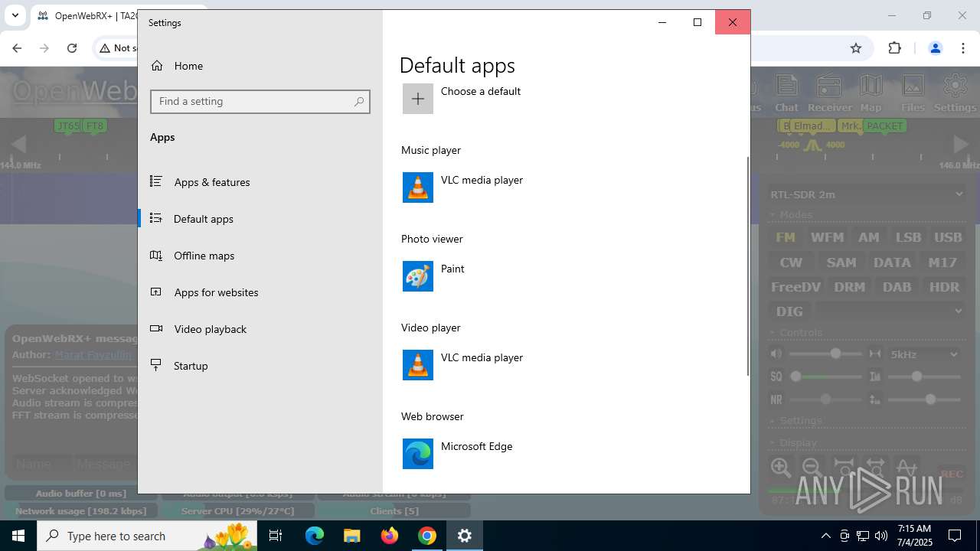Open Home in Settings sidebar

[260, 66]
